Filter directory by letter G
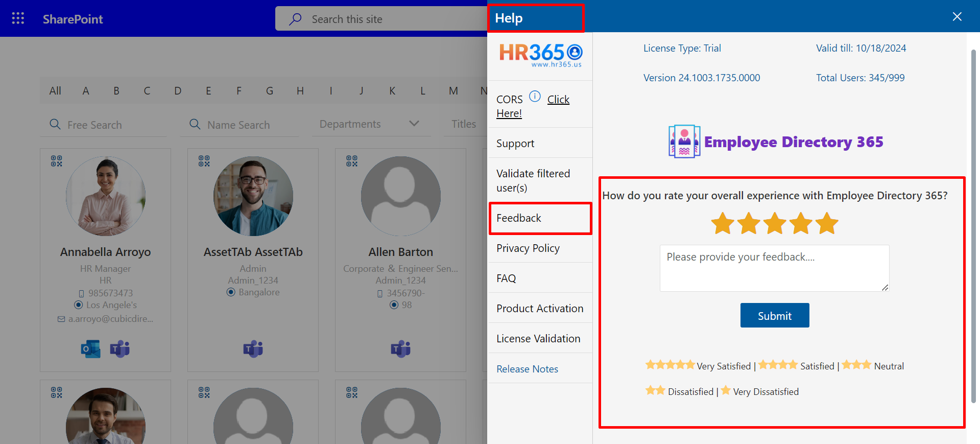This screenshot has height=444, width=980. point(270,91)
